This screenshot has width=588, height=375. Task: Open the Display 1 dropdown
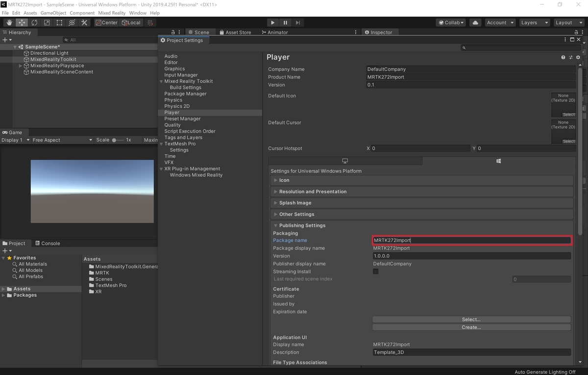15,140
